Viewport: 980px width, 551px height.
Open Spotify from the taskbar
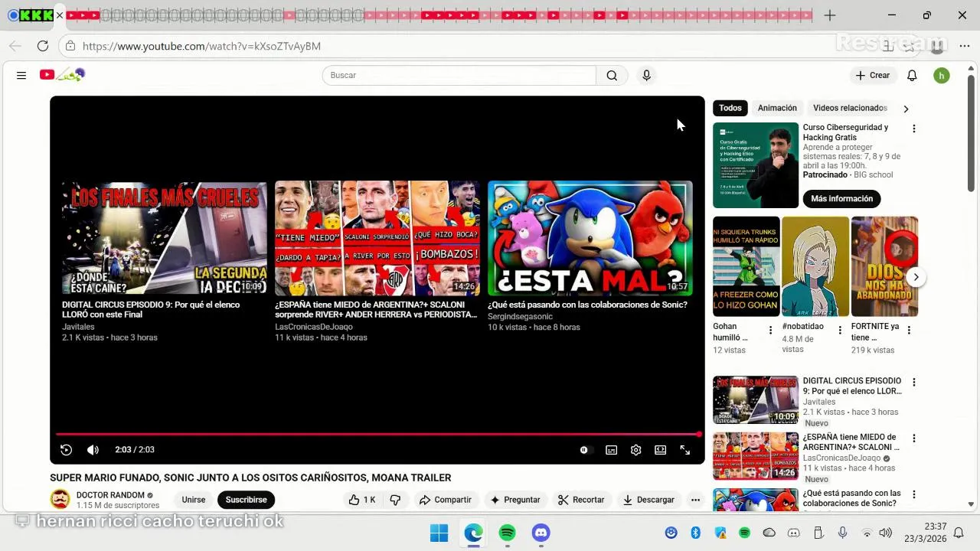[507, 533]
